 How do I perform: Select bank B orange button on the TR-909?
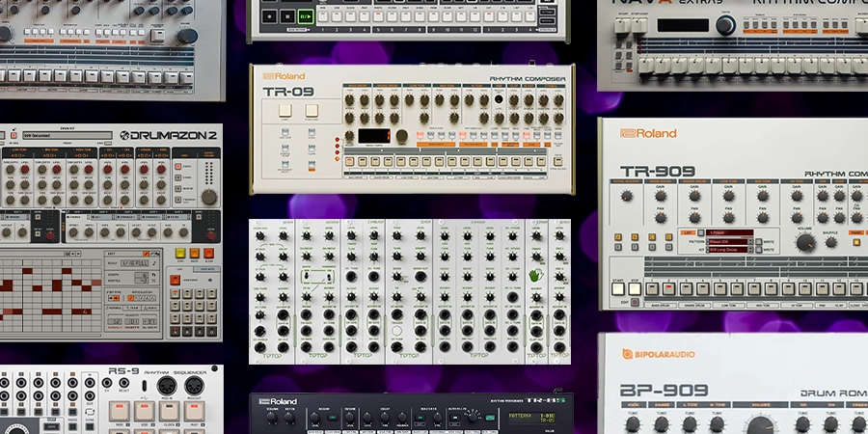635,237
